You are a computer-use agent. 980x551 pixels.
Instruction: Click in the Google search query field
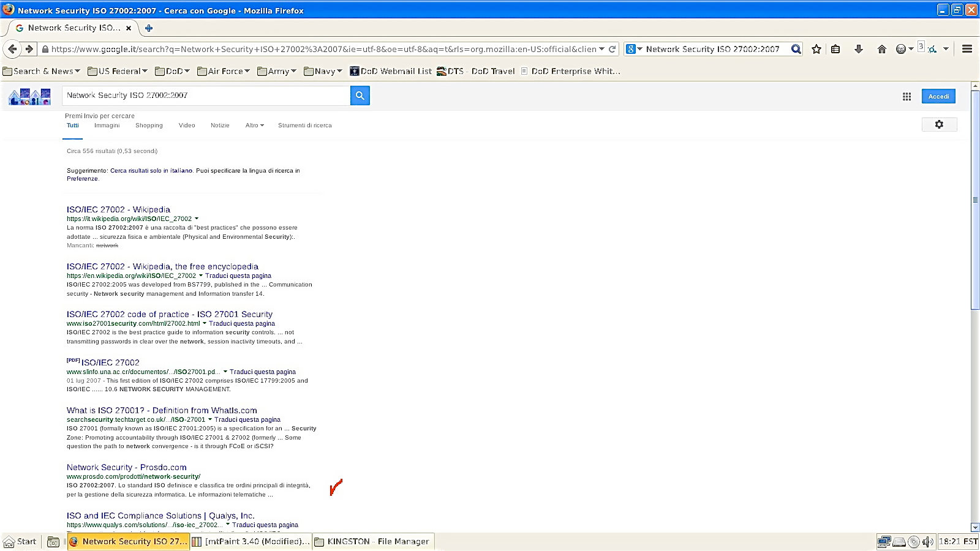coord(206,96)
